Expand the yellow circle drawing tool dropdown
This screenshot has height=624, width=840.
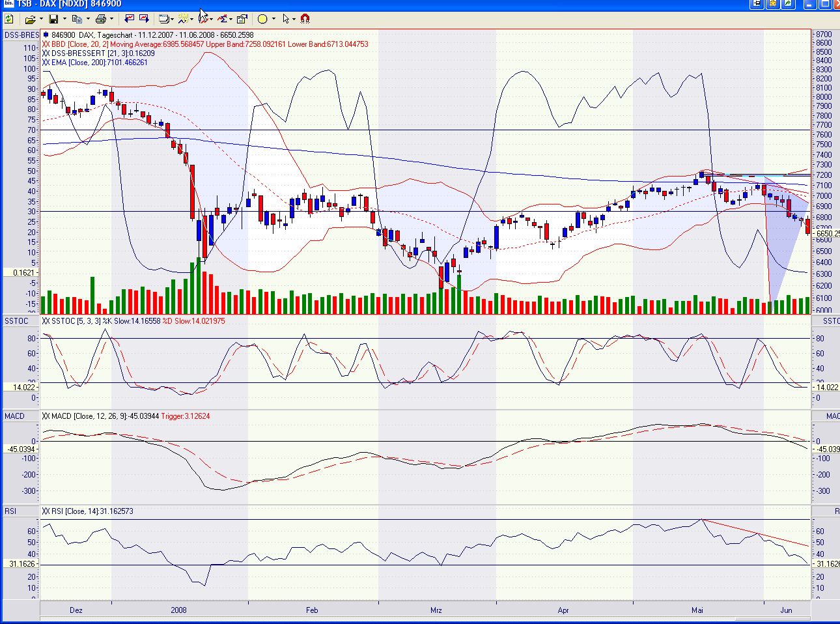(x=273, y=20)
